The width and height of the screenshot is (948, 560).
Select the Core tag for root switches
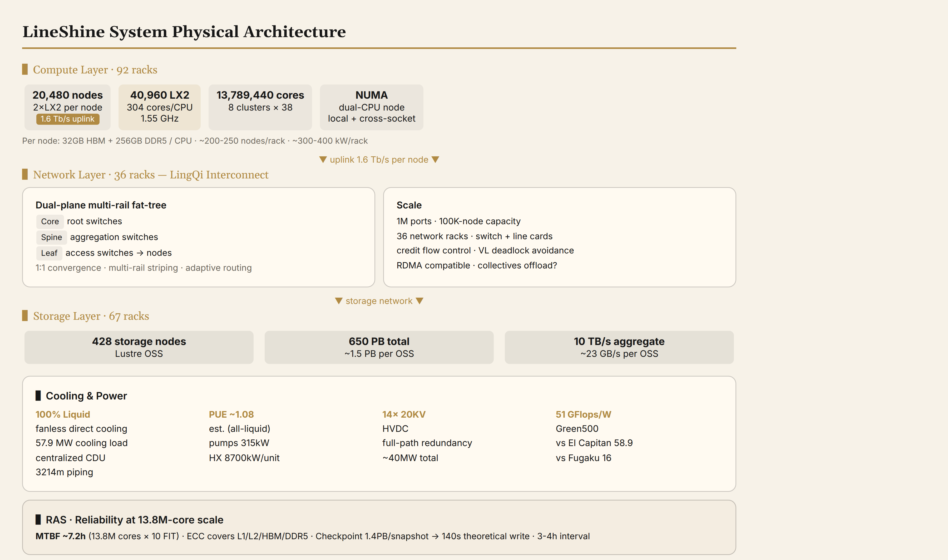pos(50,222)
